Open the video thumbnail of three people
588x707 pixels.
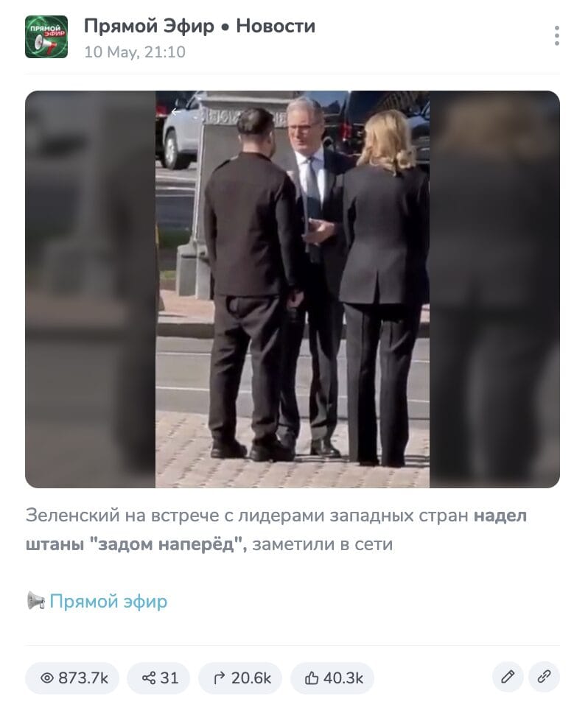[x=293, y=289]
